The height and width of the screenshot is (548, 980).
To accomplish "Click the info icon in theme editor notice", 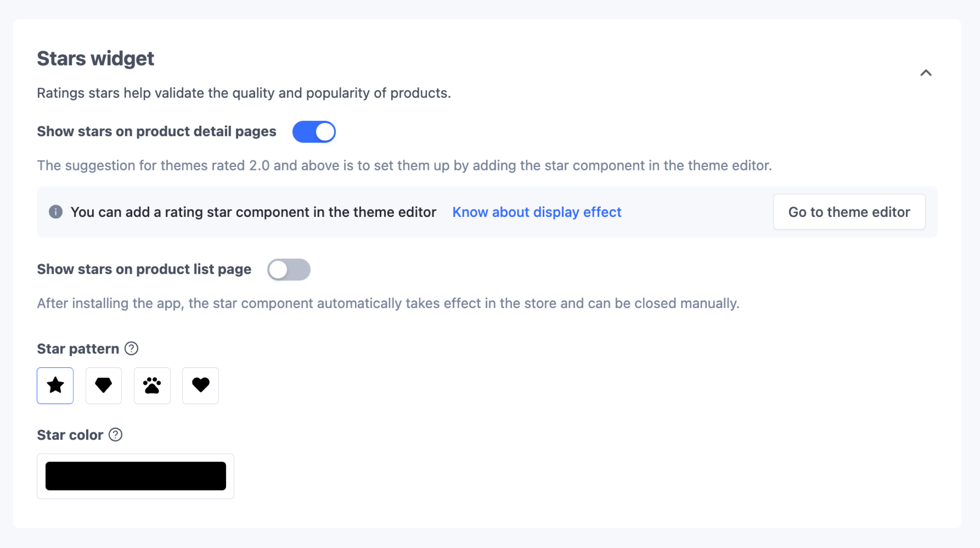I will click(56, 212).
